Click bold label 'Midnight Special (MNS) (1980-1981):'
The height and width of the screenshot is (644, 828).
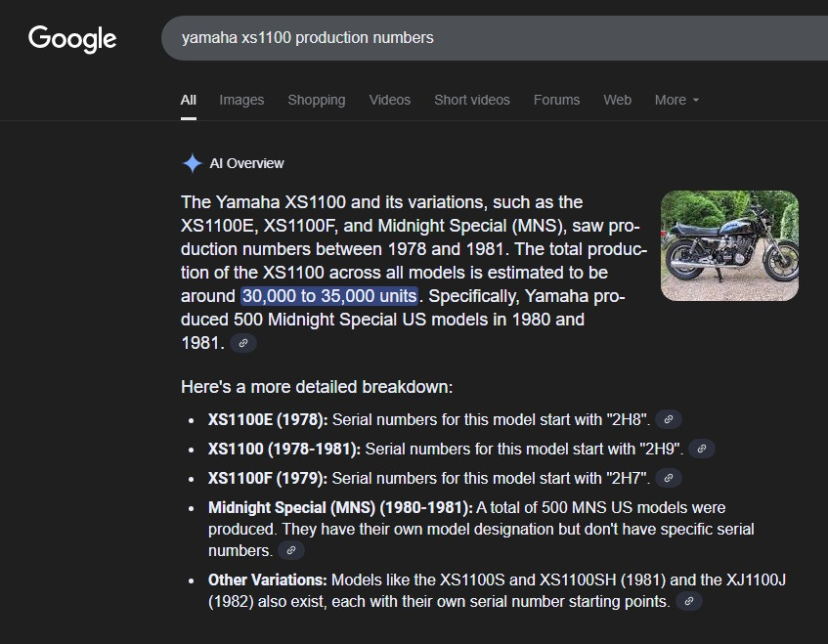pos(340,508)
